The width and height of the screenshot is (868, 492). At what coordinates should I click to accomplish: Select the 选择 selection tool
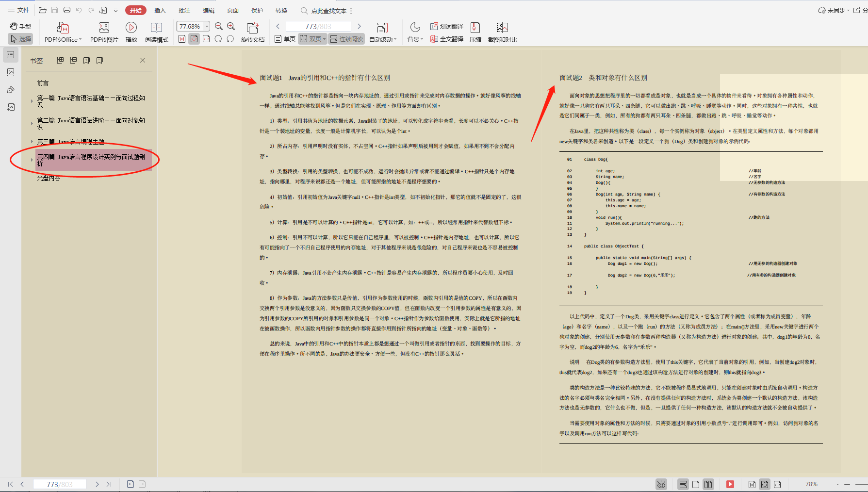coord(20,39)
